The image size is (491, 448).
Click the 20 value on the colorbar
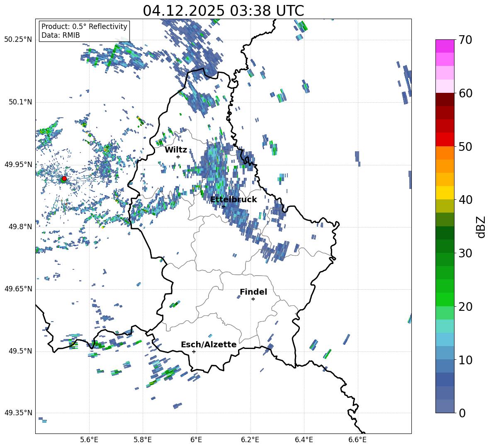465,307
